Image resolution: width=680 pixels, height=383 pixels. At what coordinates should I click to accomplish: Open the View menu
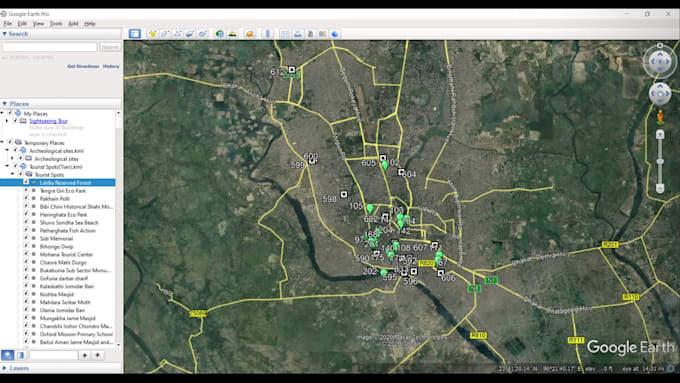(x=38, y=23)
